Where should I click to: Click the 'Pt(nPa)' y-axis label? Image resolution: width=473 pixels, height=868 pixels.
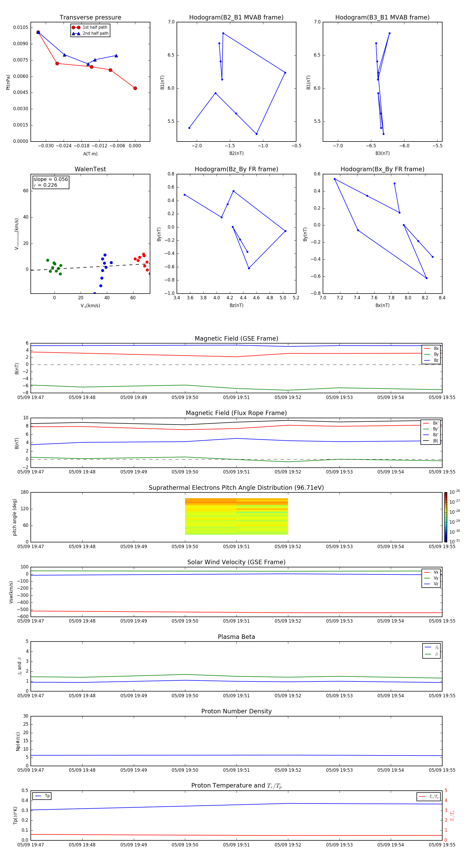[8, 82]
